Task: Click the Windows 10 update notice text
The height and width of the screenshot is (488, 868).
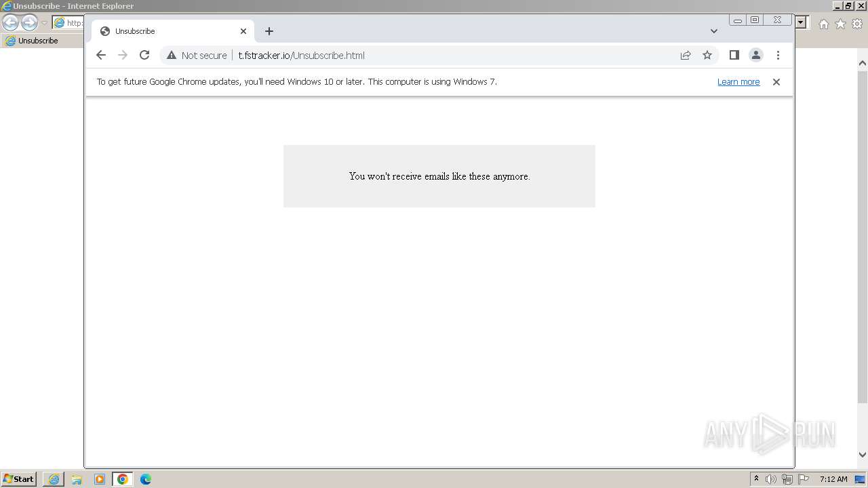Action: 297,82
